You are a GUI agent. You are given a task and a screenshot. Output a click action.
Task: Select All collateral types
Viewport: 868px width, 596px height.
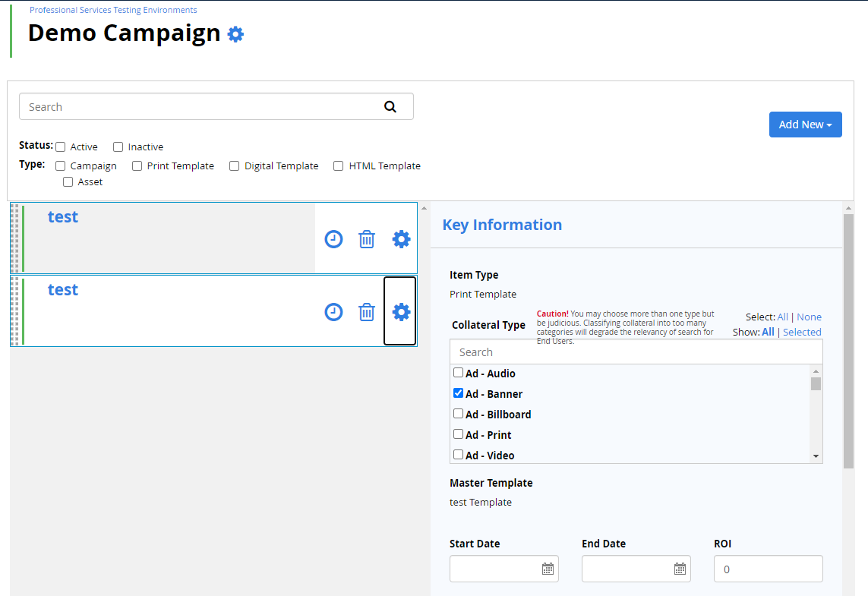(x=782, y=317)
